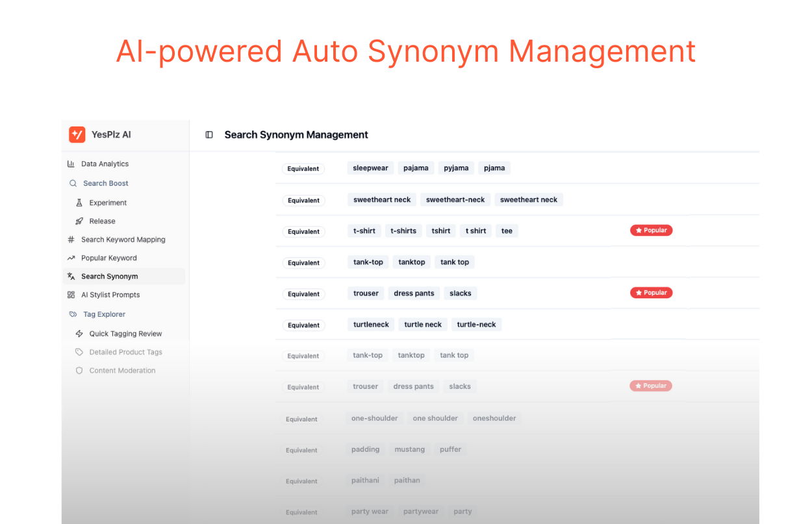Image resolution: width=812 pixels, height=524 pixels.
Task: Collapse the Tag Explorer section
Action: [104, 314]
